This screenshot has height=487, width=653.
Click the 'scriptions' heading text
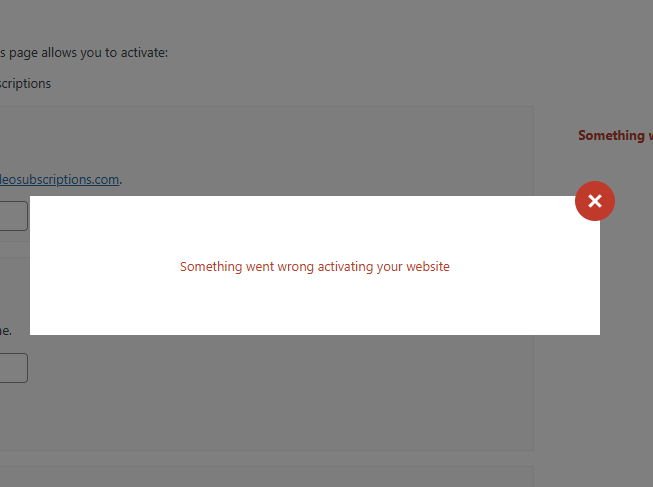point(25,84)
